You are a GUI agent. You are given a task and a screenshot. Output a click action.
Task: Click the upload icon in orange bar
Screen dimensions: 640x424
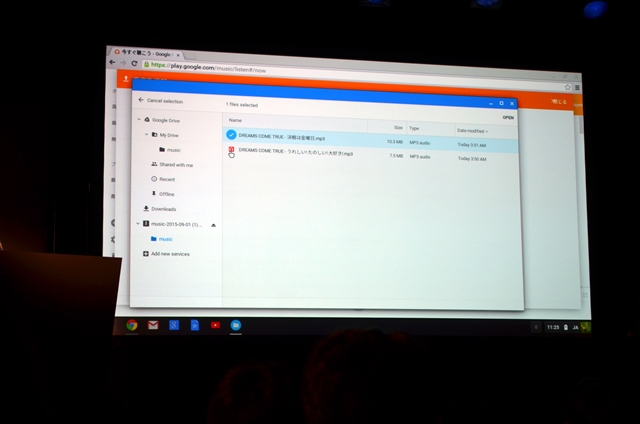(x=126, y=78)
